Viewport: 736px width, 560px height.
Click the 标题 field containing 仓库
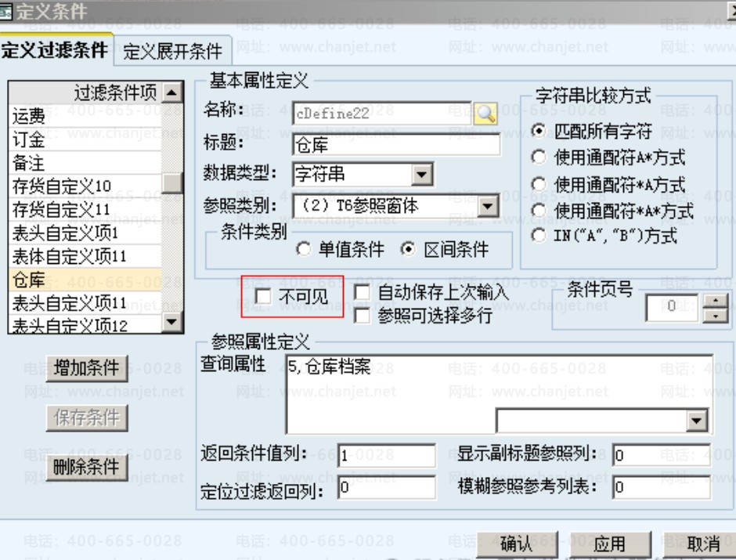396,145
